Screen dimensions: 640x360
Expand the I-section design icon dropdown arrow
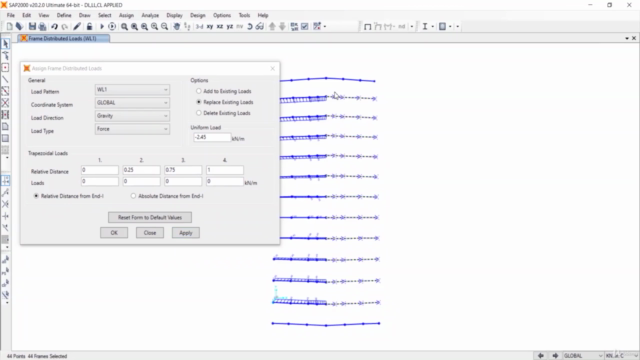pos(433,27)
